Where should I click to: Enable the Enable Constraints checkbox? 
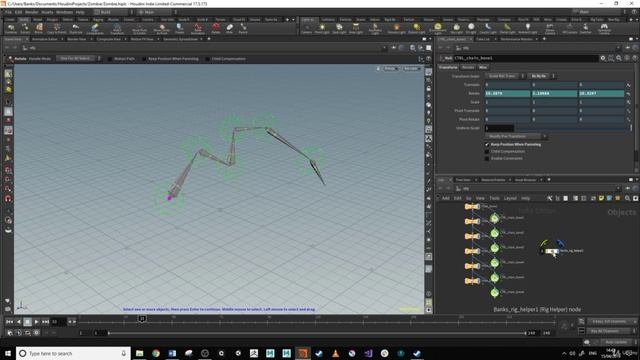click(x=487, y=158)
